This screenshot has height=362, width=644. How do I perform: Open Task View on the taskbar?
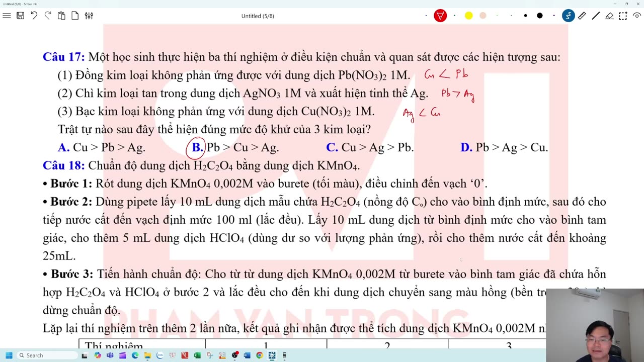pyautogui.click(x=85, y=355)
